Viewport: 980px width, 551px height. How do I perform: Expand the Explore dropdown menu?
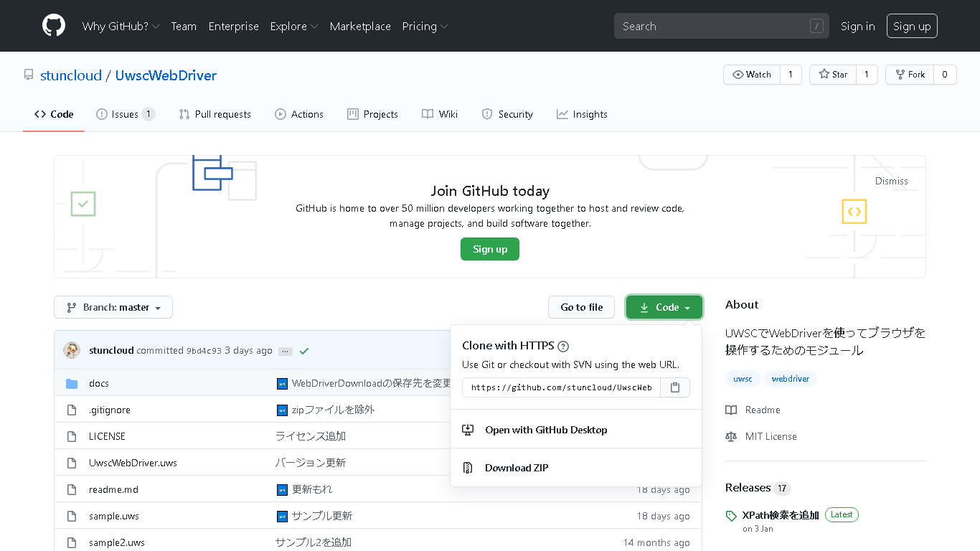294,26
